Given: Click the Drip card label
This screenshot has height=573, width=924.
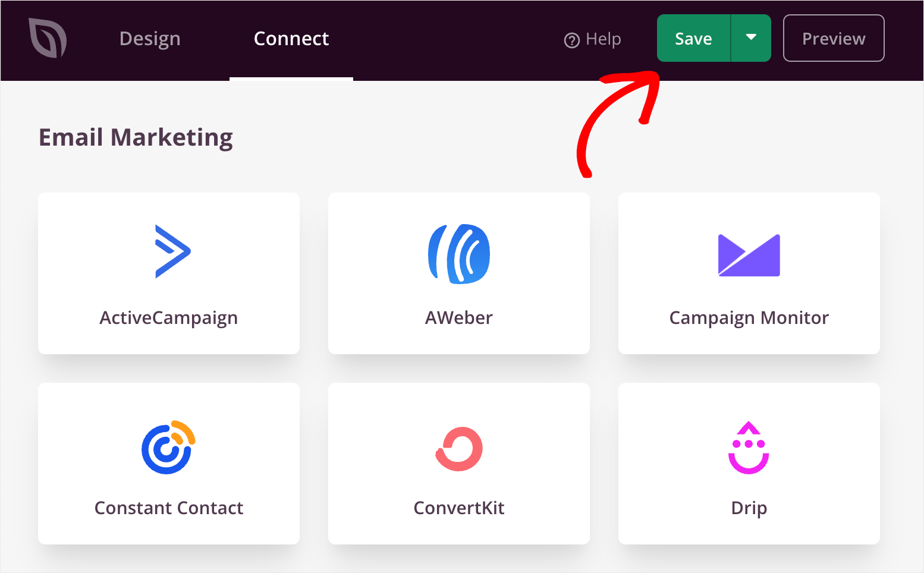Looking at the screenshot, I should tap(749, 509).
